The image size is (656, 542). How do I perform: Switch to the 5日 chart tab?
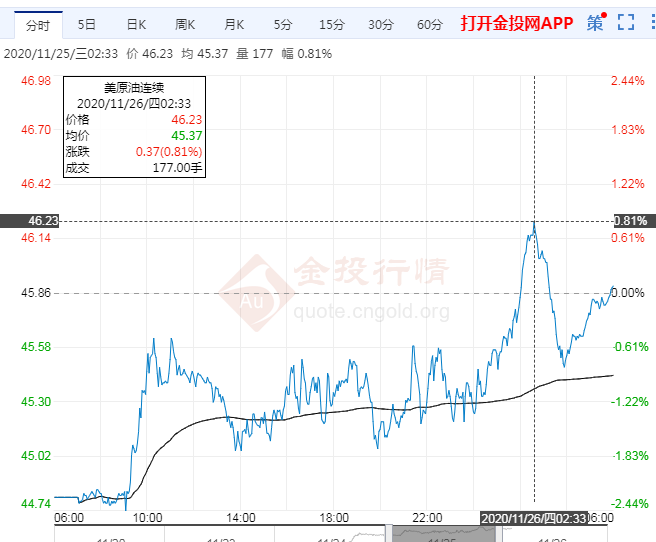(x=87, y=25)
